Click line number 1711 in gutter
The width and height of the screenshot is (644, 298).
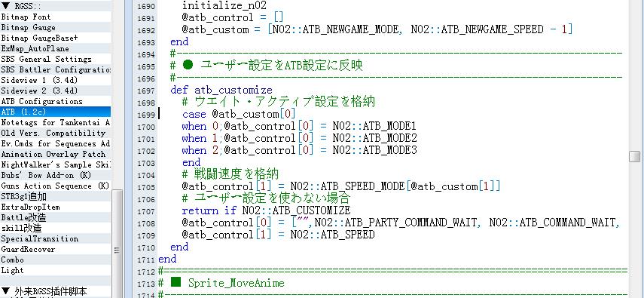pyautogui.click(x=147, y=260)
